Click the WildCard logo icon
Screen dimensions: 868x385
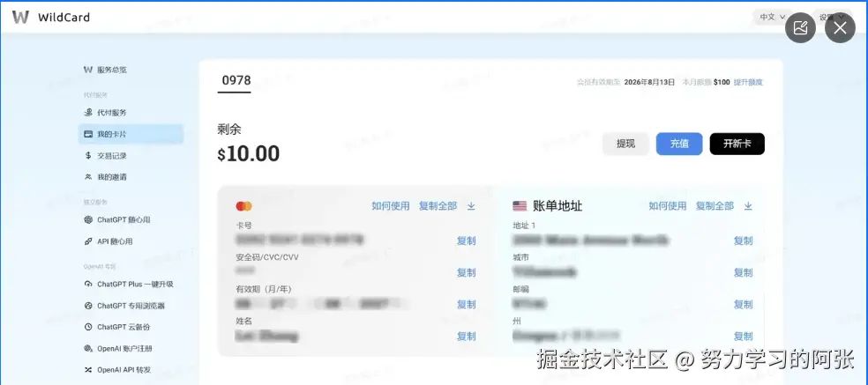20,17
